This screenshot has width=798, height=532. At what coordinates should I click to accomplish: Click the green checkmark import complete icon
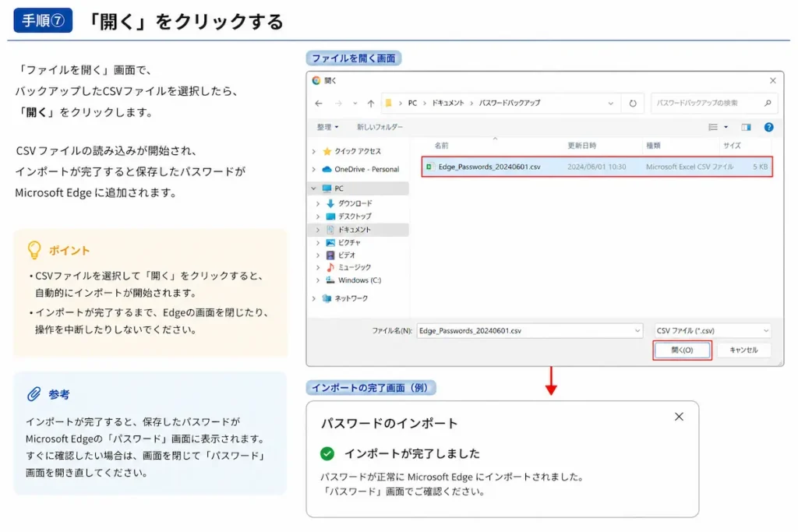tap(327, 453)
